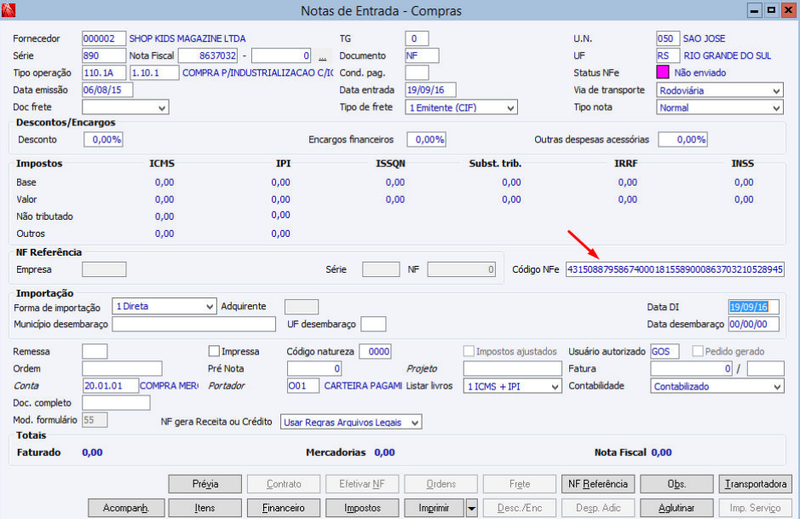The height and width of the screenshot is (519, 800).
Task: Toggle the Pedido gerado checkbox
Action: point(697,351)
